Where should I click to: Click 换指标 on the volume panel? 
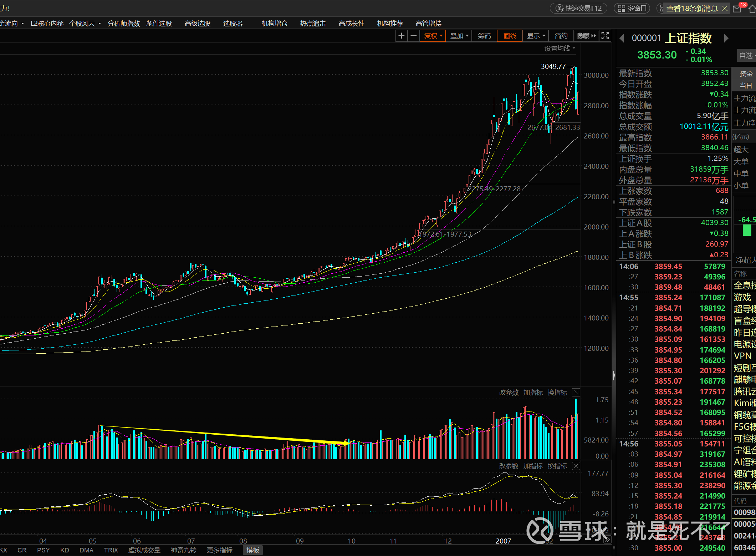pos(557,393)
